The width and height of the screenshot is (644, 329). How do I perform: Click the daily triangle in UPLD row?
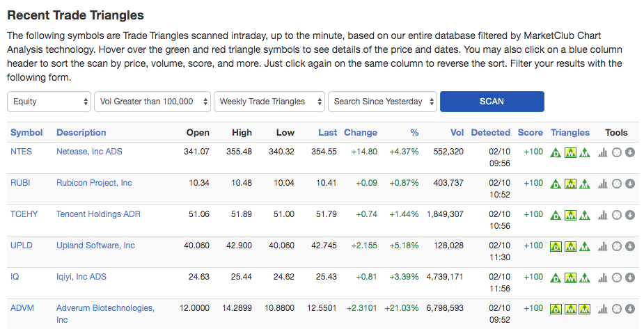556,246
